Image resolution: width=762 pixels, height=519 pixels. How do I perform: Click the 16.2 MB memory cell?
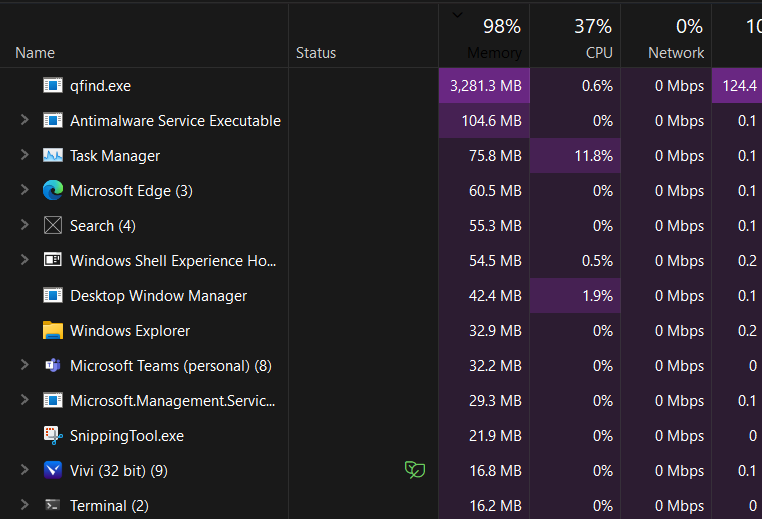tap(484, 503)
